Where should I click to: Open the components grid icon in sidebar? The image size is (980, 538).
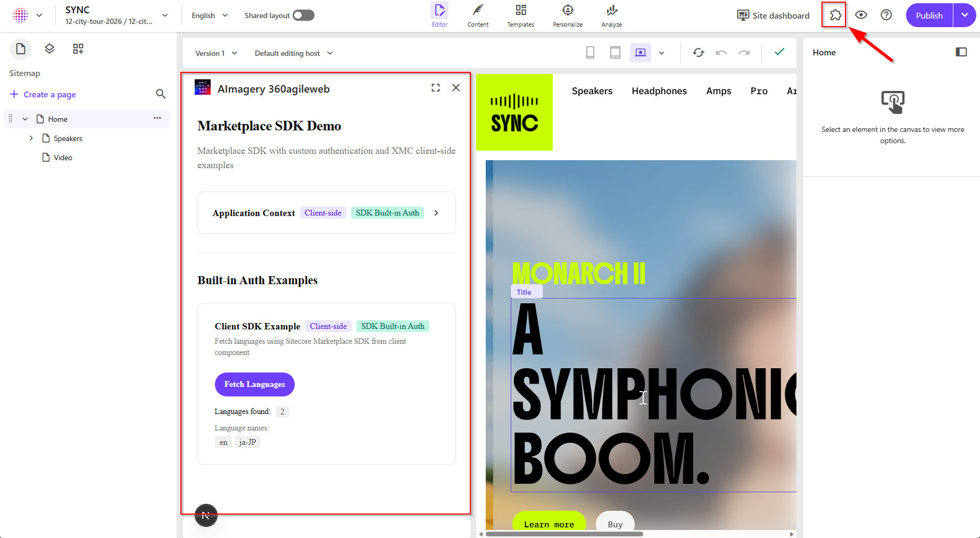(x=78, y=49)
